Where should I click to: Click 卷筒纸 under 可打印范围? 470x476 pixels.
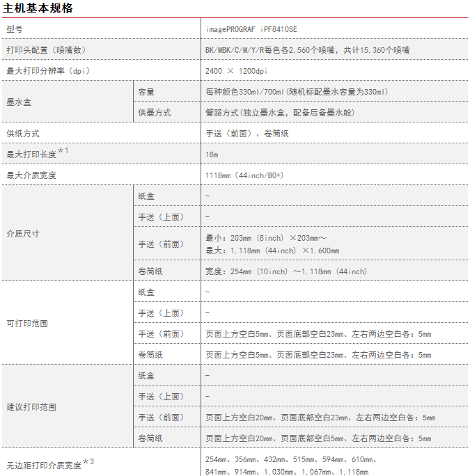pos(150,355)
